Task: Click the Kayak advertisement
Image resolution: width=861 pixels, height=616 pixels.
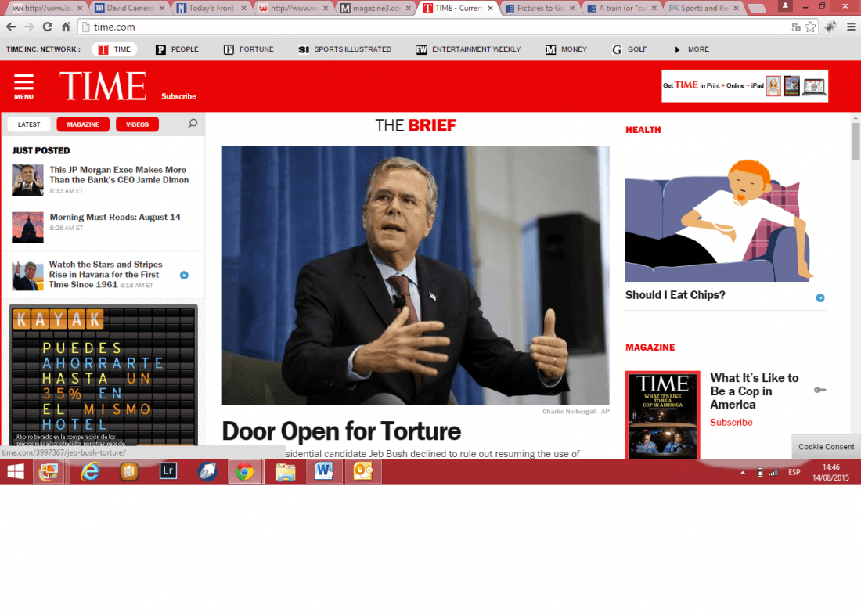Action: 103,375
